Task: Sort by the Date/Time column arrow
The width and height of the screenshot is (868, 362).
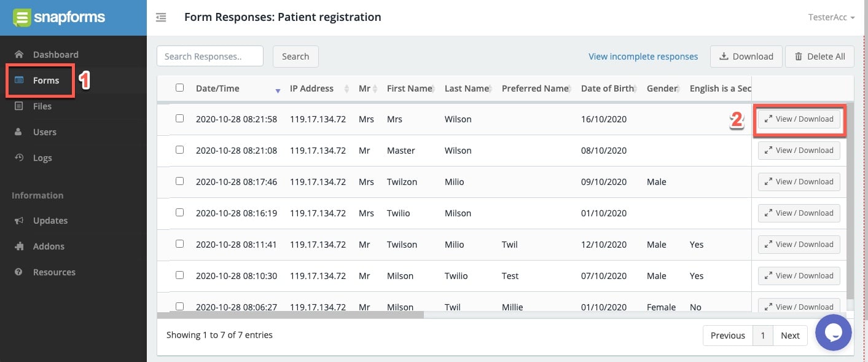Action: 278,90
